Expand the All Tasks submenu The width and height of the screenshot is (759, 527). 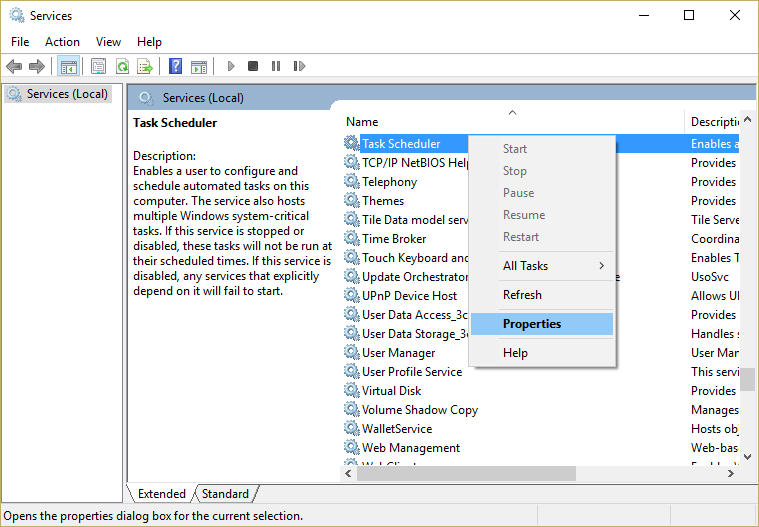541,266
